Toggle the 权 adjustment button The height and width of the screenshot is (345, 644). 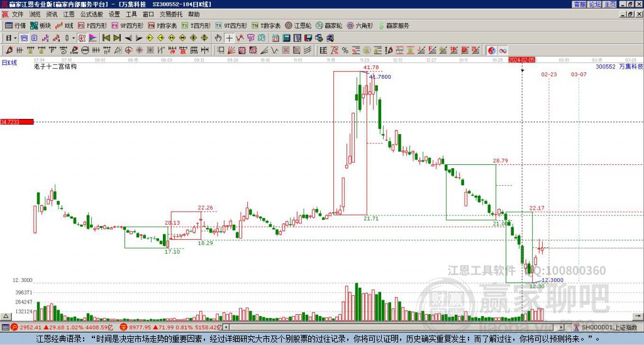point(82,38)
